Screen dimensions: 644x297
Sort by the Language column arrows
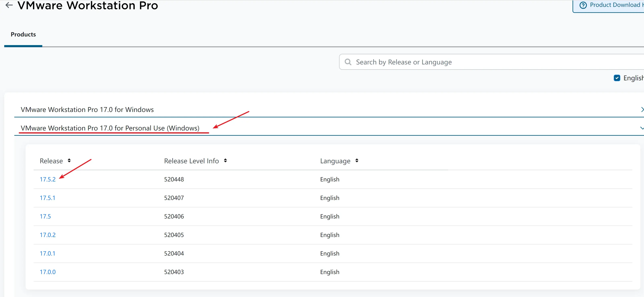click(x=357, y=160)
